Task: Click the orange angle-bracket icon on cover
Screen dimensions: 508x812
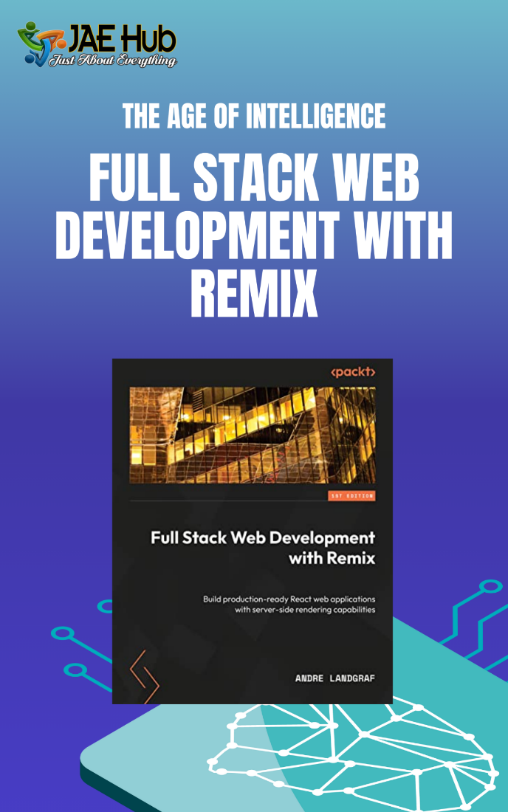Action: pyautogui.click(x=144, y=677)
